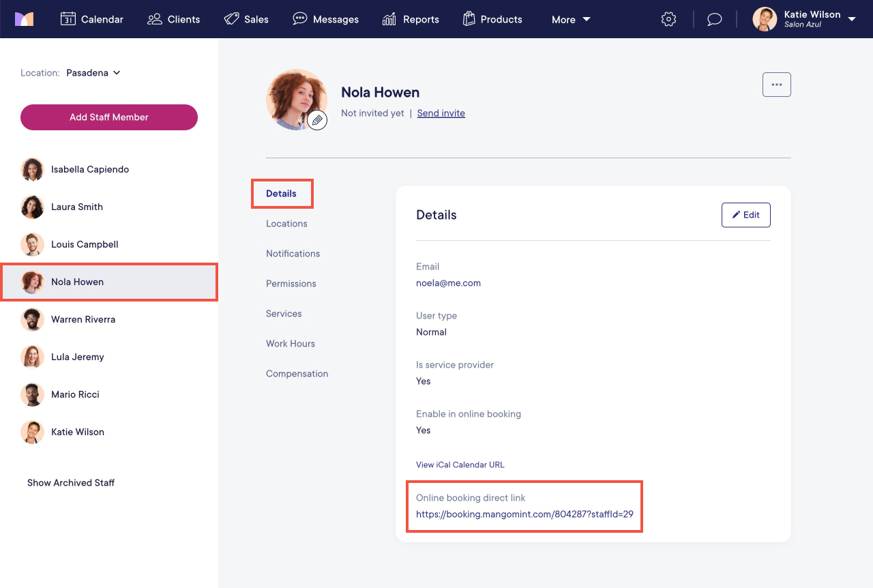Click the Messages chat bubble icon
873x588 pixels.
pos(299,19)
